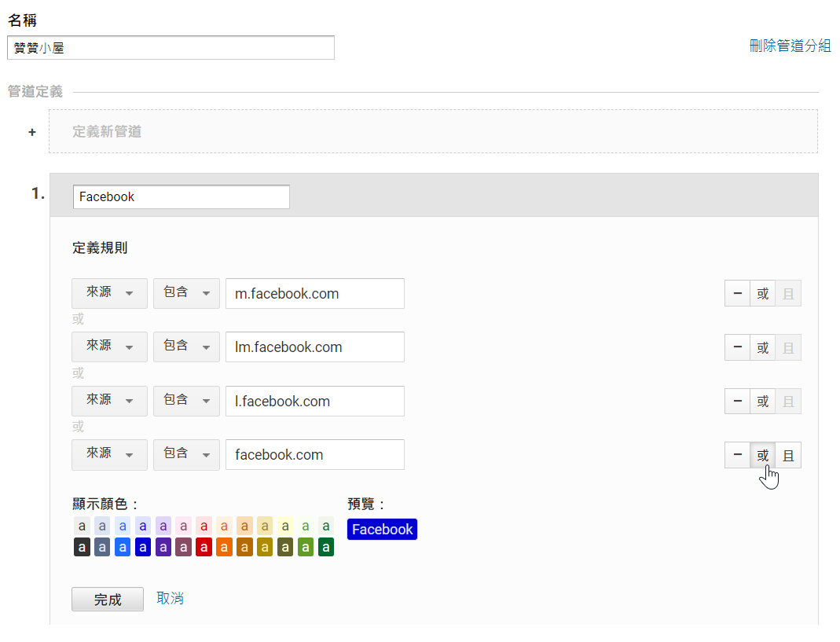
Task: Pick the pale red swatch with red letter
Action: (x=204, y=526)
